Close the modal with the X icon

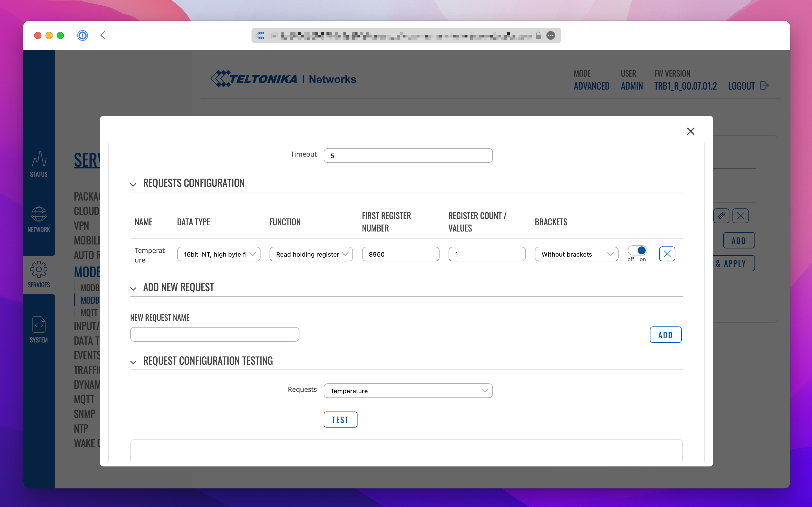click(690, 131)
